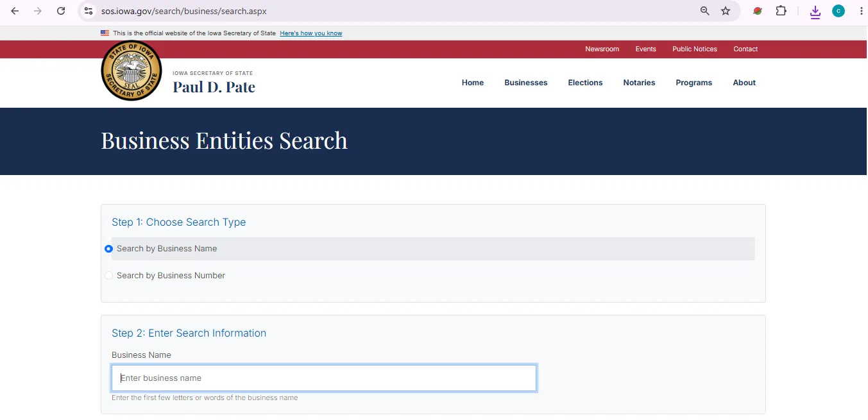Click the Paul D. Pate site title
Viewport: 868px width, 420px height.
pyautogui.click(x=214, y=87)
